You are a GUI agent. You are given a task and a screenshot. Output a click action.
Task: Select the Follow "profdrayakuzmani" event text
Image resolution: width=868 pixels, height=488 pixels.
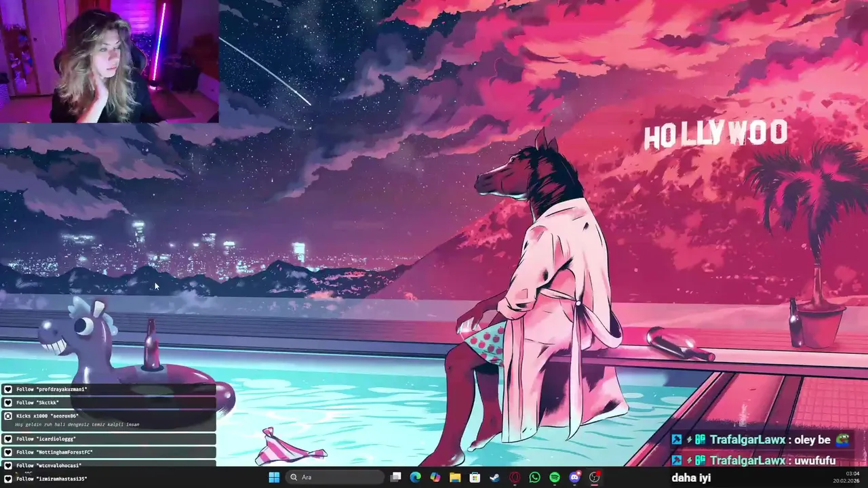[x=52, y=390]
